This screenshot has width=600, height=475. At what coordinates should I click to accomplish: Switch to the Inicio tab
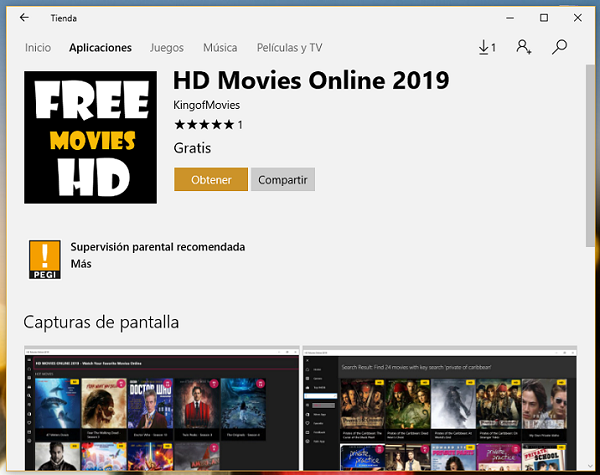click(38, 47)
